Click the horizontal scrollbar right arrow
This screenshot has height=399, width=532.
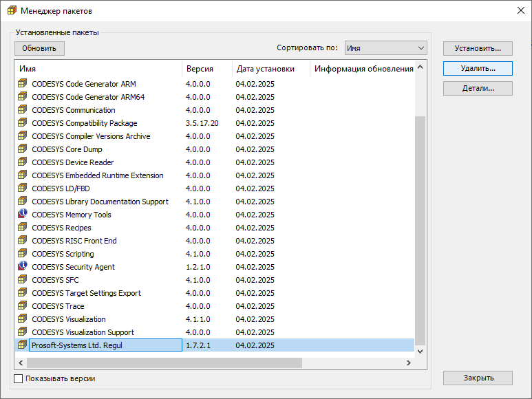pos(408,363)
